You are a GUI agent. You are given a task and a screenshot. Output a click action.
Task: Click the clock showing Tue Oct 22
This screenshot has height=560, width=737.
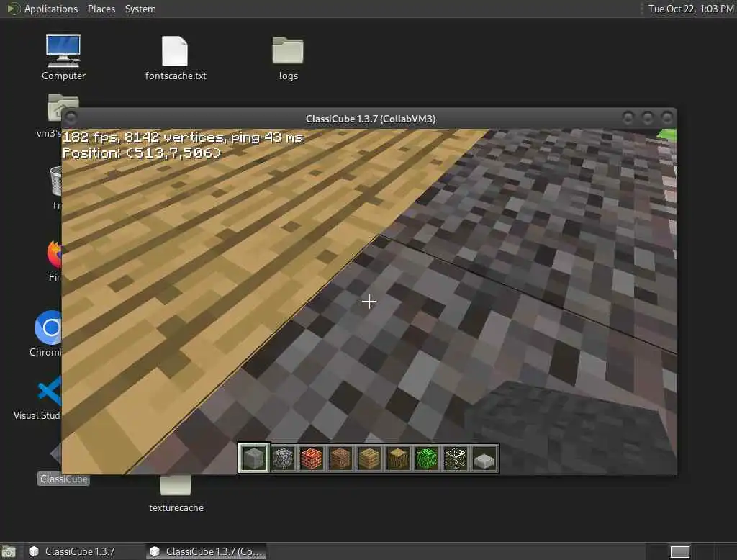pos(691,9)
